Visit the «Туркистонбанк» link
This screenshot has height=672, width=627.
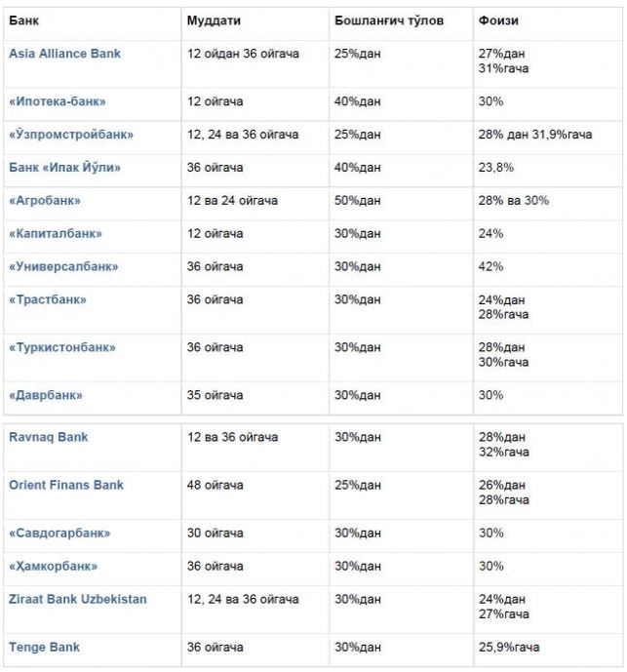coord(62,348)
